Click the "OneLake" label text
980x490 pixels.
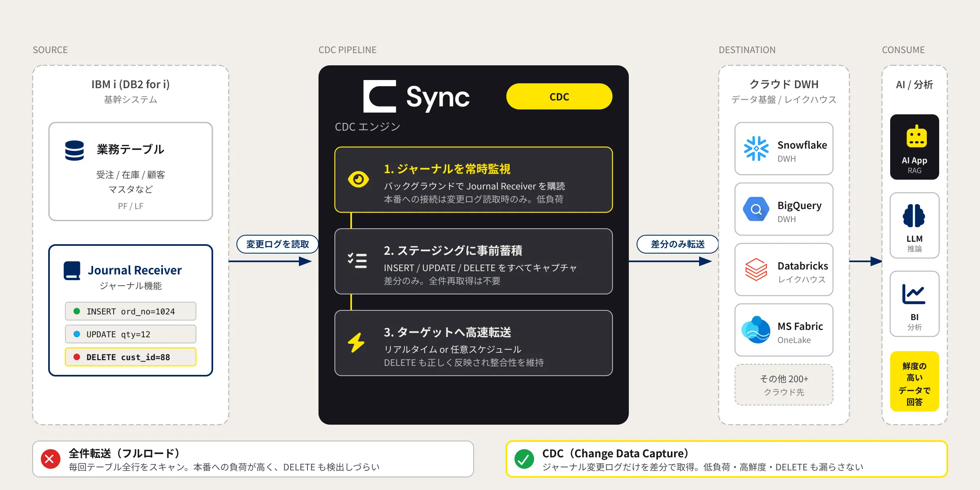pos(794,340)
